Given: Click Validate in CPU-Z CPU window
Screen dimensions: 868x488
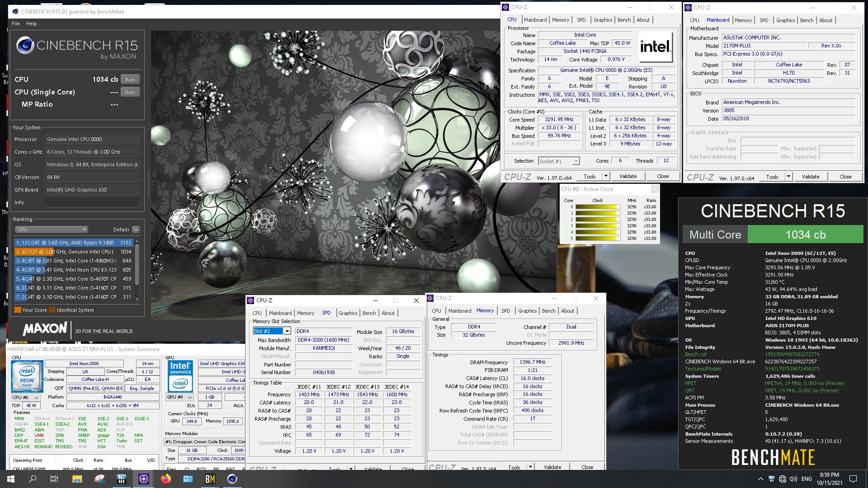Looking at the screenshot, I should click(x=628, y=176).
